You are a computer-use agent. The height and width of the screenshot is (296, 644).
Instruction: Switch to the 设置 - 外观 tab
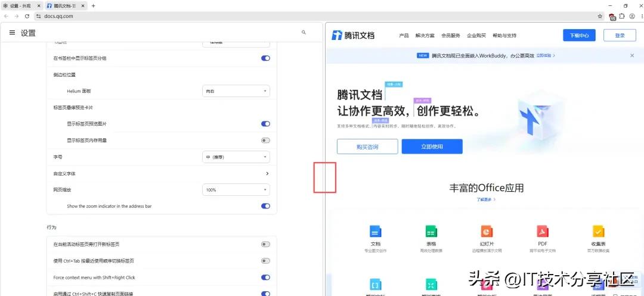(21, 6)
